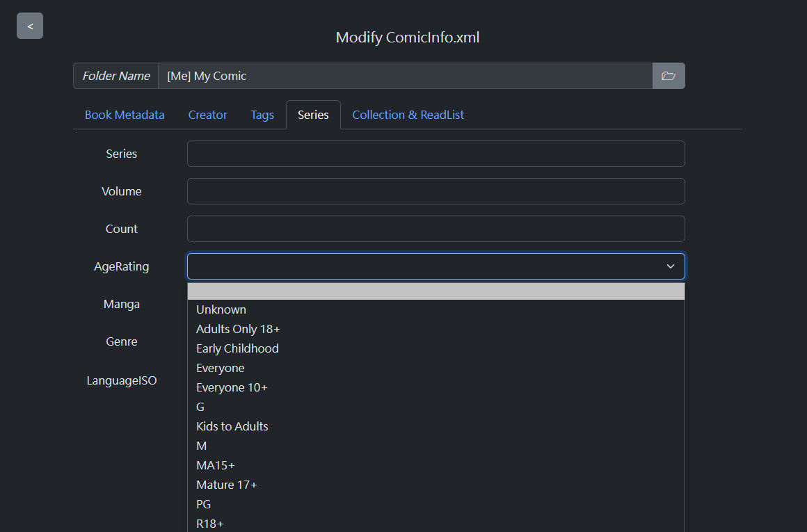Open the Creator tab
The width and height of the screenshot is (807, 532).
click(207, 115)
